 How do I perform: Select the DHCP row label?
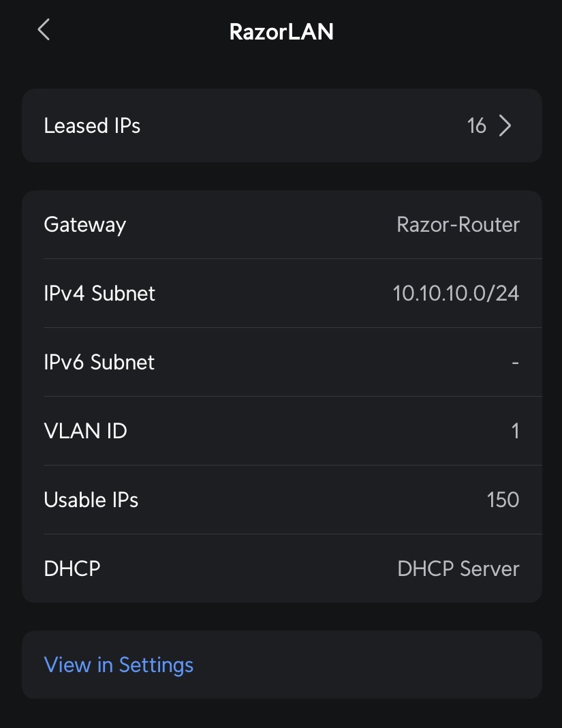pos(72,569)
